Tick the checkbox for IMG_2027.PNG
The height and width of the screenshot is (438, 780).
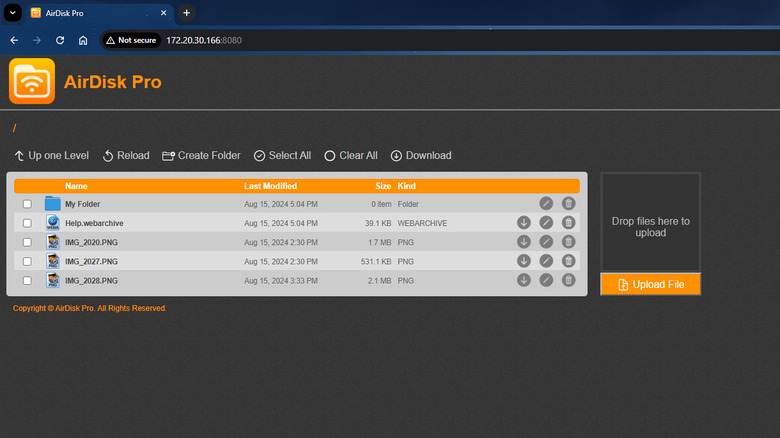[27, 261]
